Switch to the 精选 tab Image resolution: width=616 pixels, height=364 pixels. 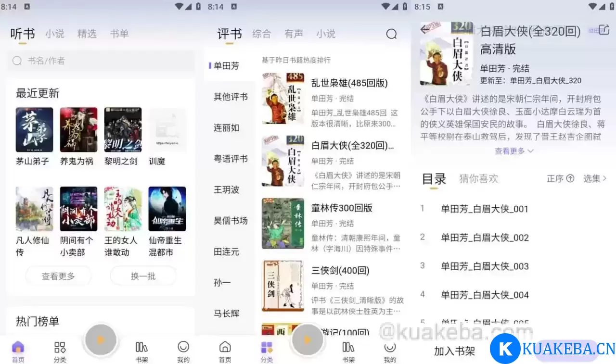[87, 34]
